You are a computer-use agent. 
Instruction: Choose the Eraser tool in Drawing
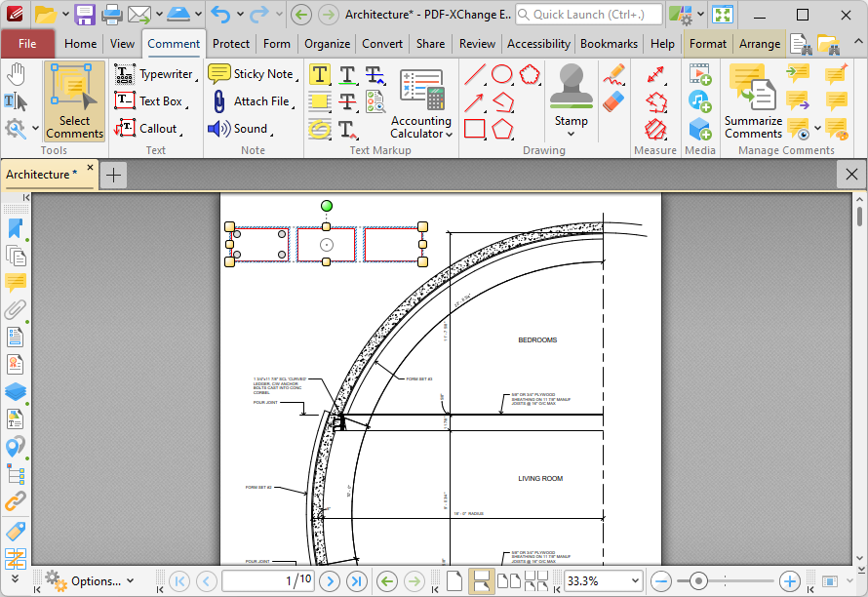point(613,101)
